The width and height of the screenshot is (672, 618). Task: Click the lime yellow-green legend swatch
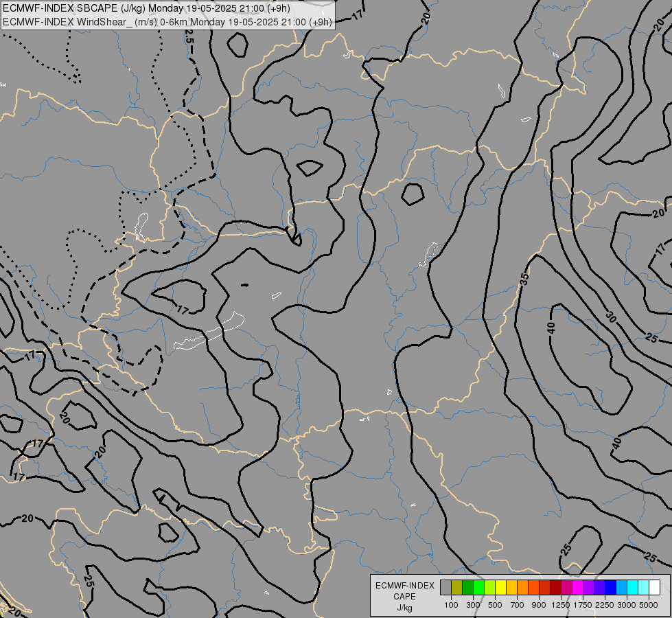[x=490, y=588]
